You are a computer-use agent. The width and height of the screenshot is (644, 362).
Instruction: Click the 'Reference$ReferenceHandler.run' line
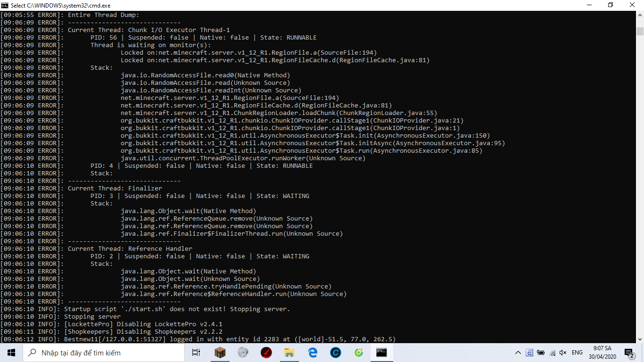[x=234, y=294]
